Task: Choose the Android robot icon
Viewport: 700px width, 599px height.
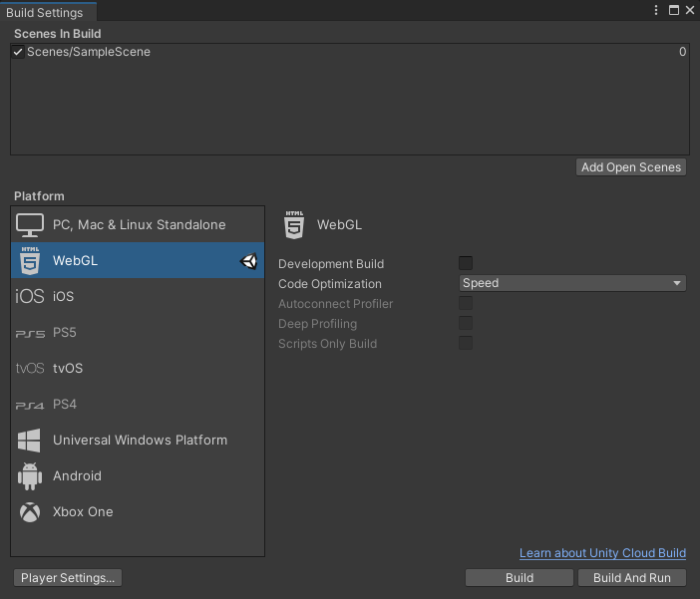Action: click(x=30, y=476)
